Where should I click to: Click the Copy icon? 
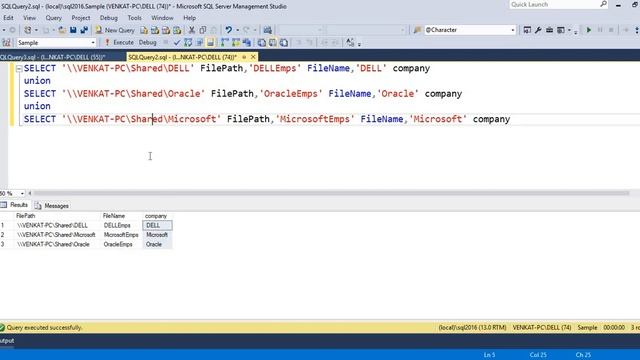click(x=202, y=30)
